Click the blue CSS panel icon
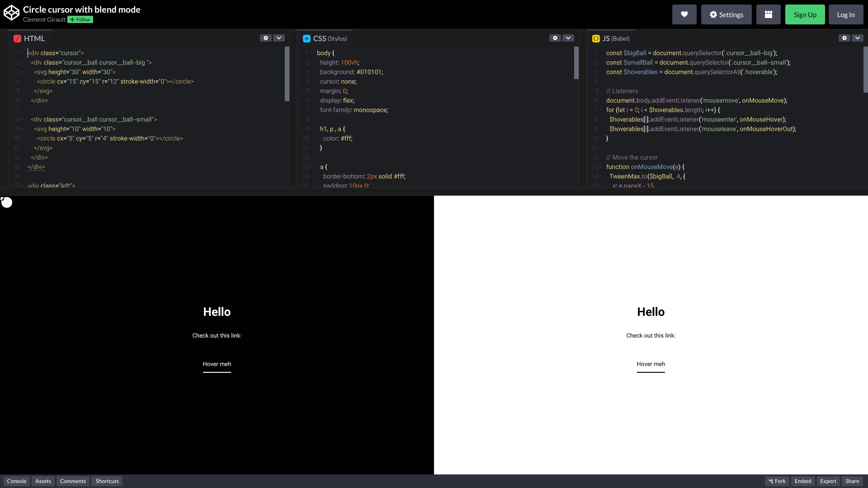Screen dimensions: 868x488 pyautogui.click(x=307, y=39)
